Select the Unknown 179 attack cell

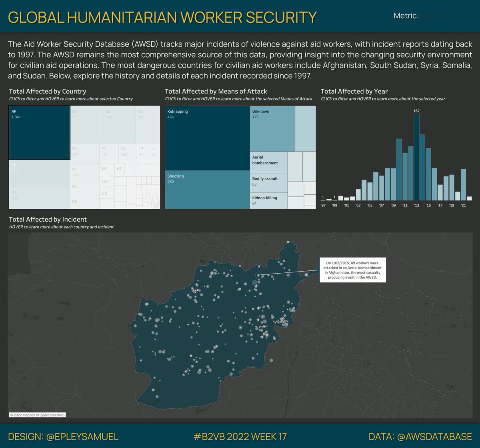click(x=272, y=128)
